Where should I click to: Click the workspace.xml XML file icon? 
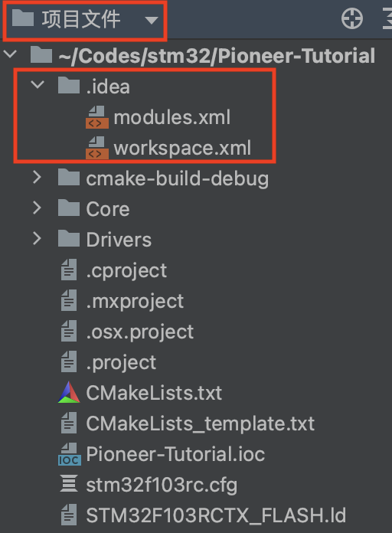pos(97,148)
